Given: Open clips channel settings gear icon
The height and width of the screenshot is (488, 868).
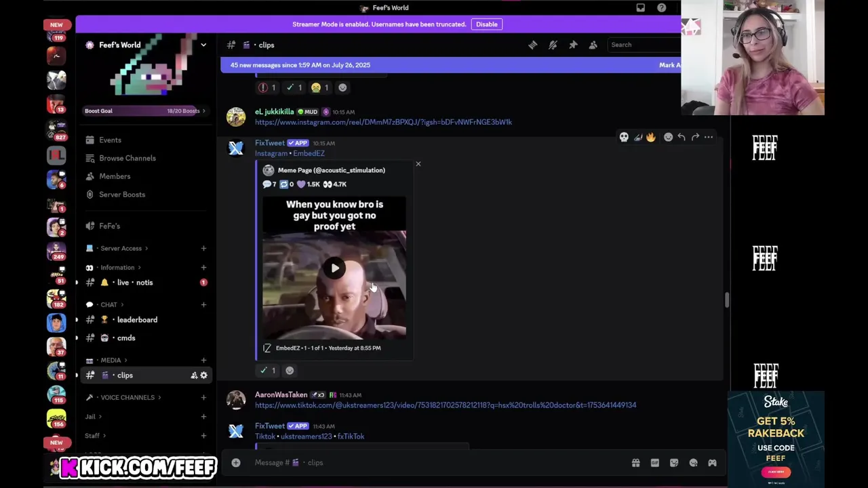Looking at the screenshot, I should point(203,375).
